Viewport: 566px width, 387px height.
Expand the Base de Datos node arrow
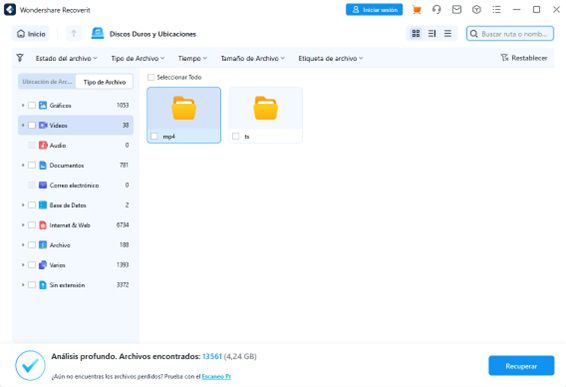tap(23, 205)
